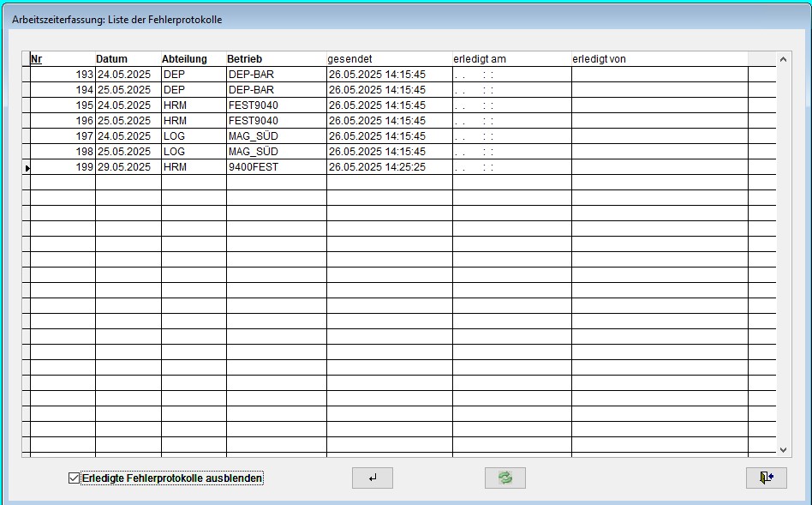Click empty erledigt am field of row 199
The image size is (812, 505).
click(511, 167)
